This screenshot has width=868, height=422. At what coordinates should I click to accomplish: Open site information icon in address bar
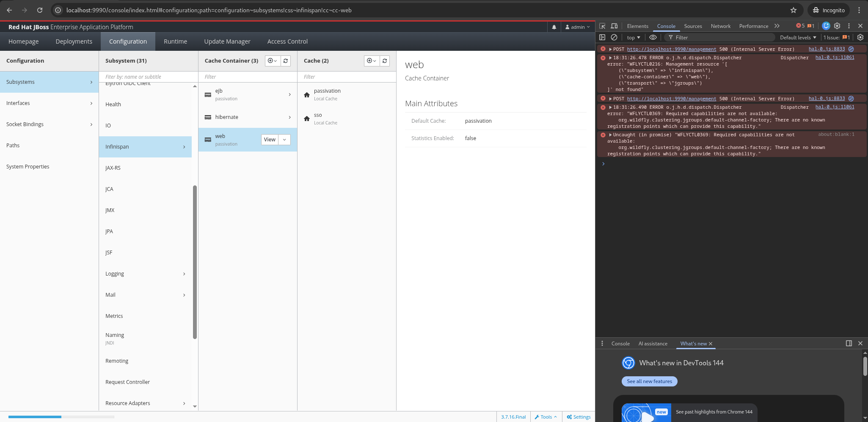(x=58, y=10)
